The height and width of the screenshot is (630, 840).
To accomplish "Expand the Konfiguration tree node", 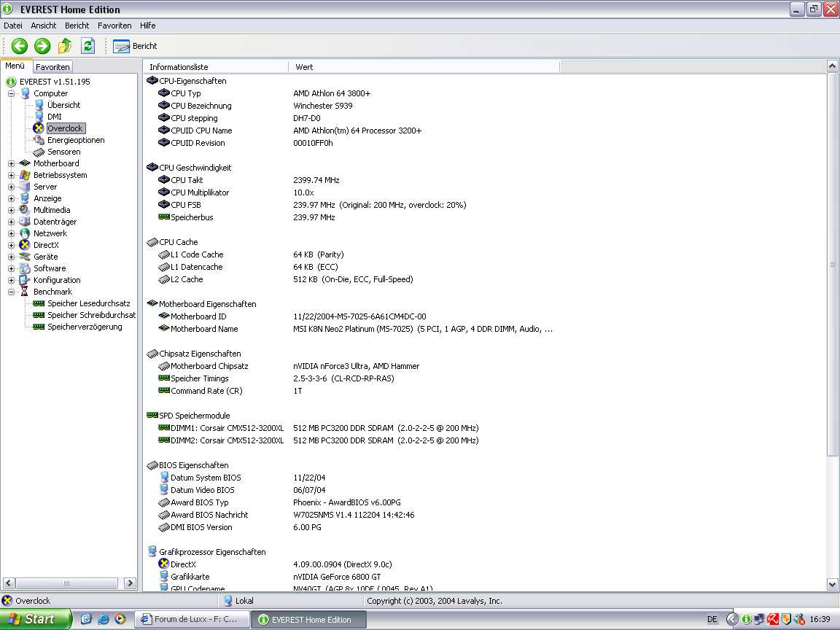I will click(11, 280).
